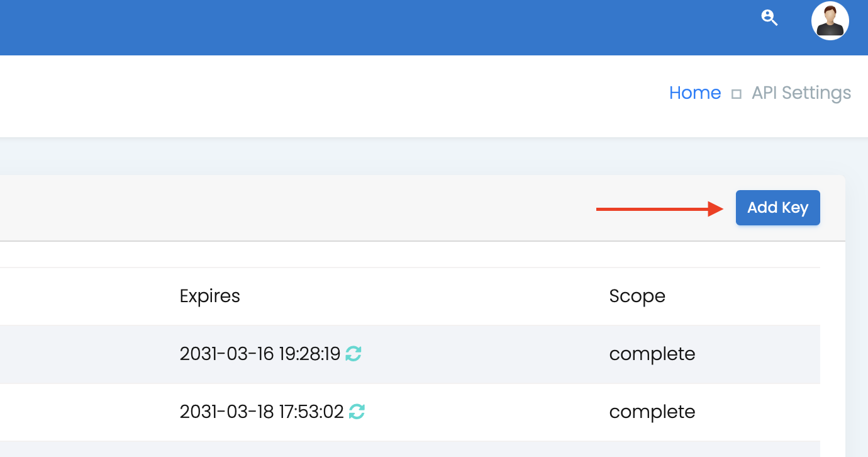Screen dimensions: 868x457
Task: Select the API Settings breadcrumb item
Action: point(801,93)
